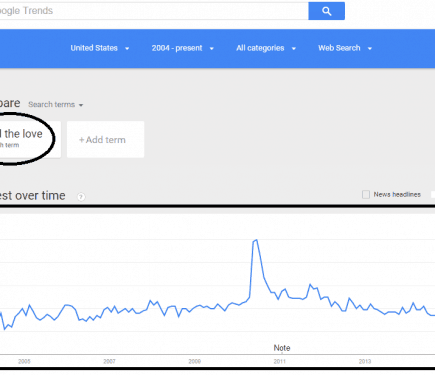Click the + Add term box

(105, 139)
